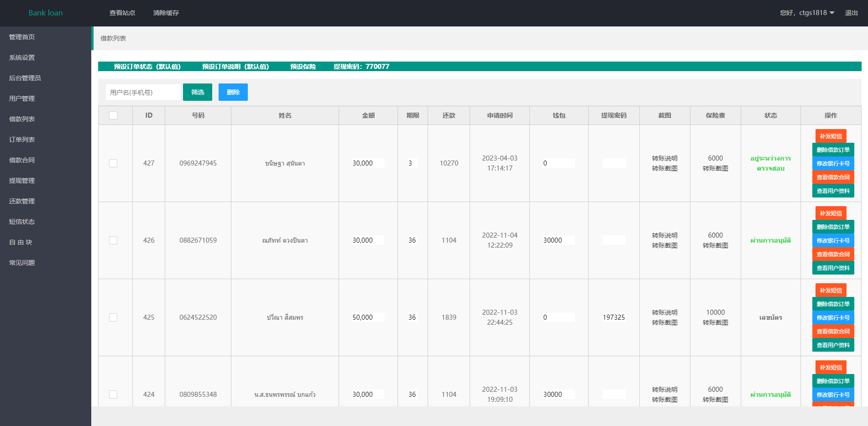Select the checkbox for loan ID 427
This screenshot has height=426, width=868.
click(113, 163)
